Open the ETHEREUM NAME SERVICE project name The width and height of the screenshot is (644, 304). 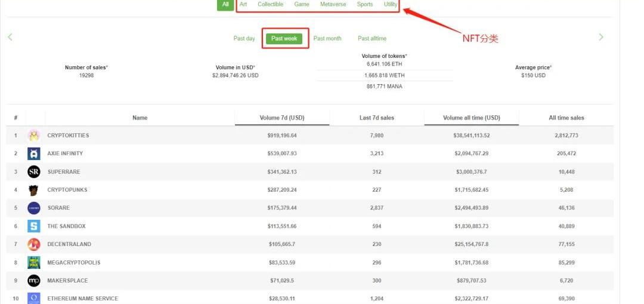click(82, 298)
